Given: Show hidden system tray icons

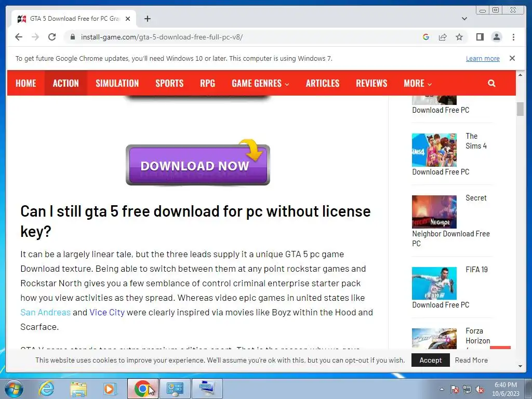Looking at the screenshot, I should [x=442, y=389].
